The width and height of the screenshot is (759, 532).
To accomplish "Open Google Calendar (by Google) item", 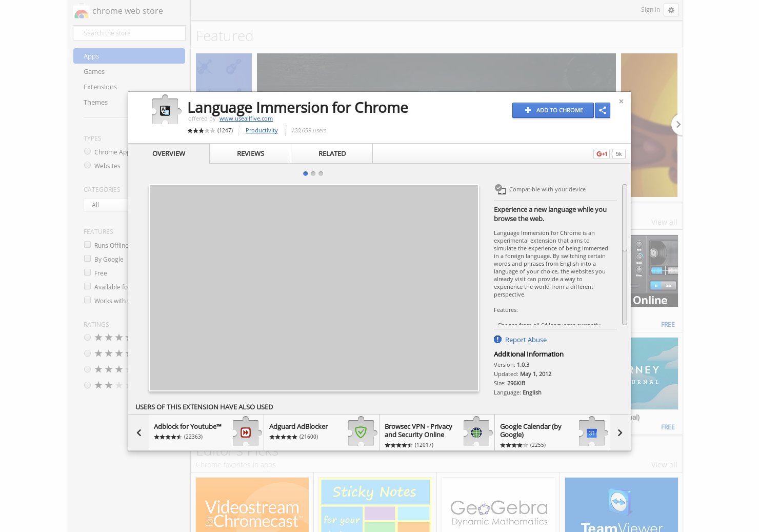I will click(x=552, y=432).
